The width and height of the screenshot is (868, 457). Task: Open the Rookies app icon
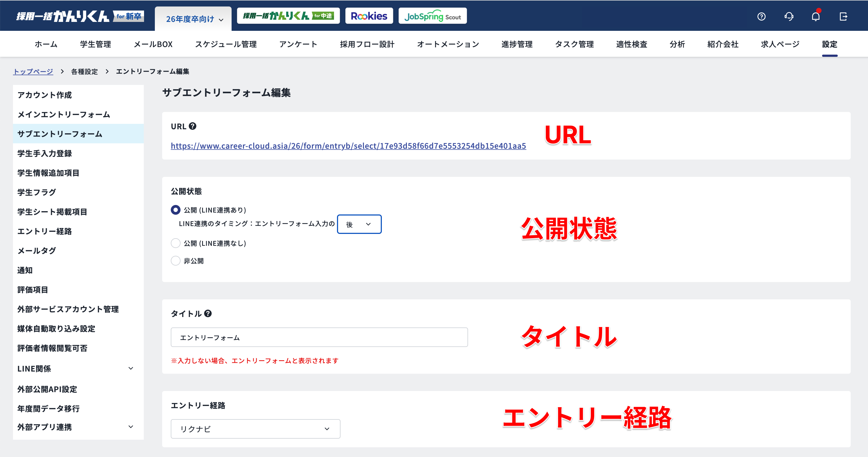[369, 15]
